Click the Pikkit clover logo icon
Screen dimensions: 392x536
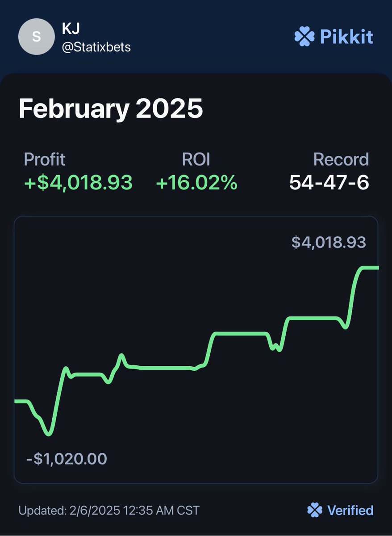304,37
